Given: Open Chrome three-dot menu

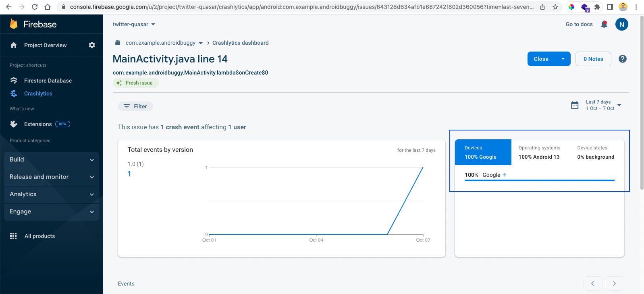Looking at the screenshot, I should [x=636, y=7].
